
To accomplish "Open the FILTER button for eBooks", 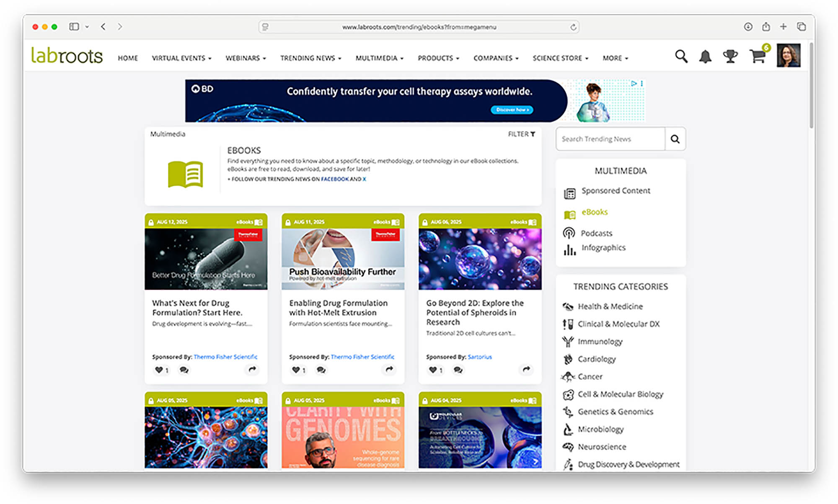I will tap(521, 134).
